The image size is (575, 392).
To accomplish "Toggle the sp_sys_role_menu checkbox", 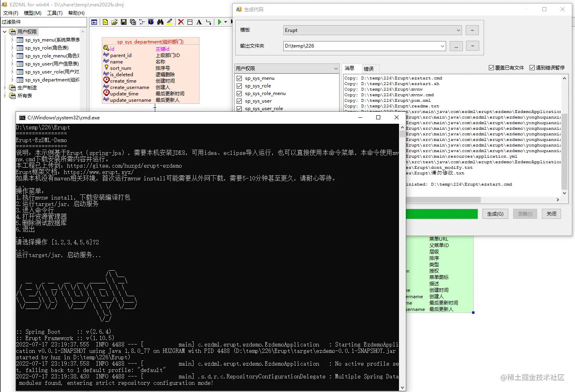I will (239, 93).
